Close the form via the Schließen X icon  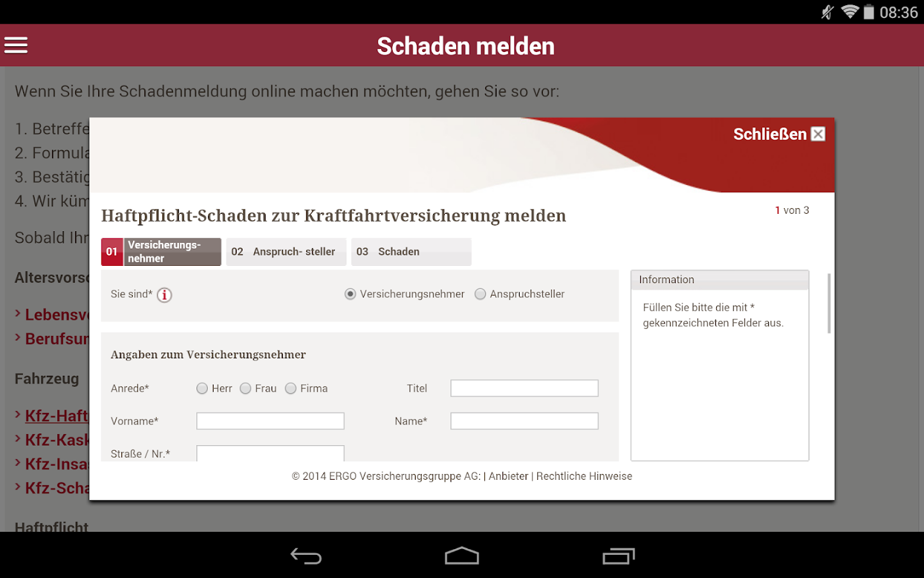(817, 134)
